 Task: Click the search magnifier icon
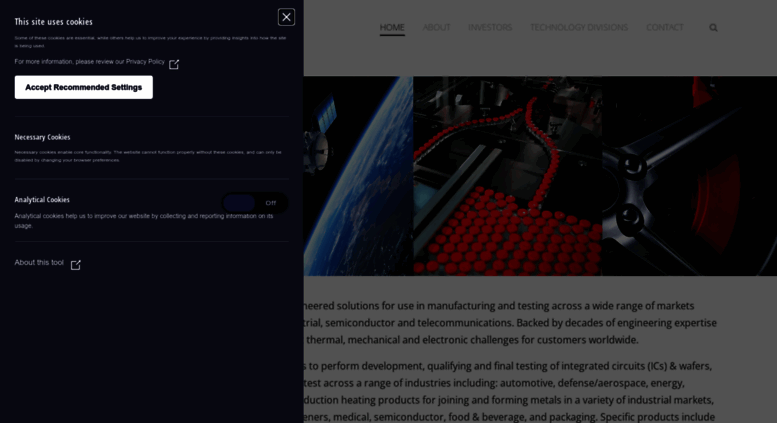[x=713, y=28]
